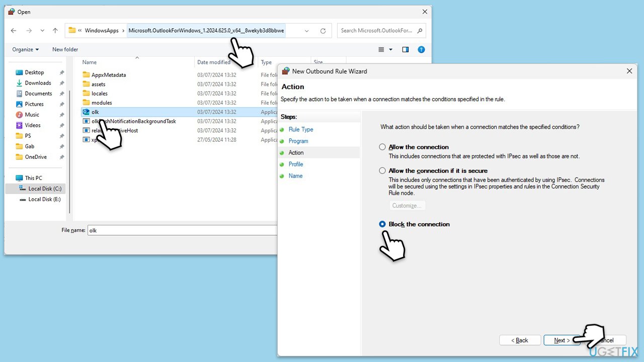
Task: Change the view layout icon
Action: (x=381, y=49)
